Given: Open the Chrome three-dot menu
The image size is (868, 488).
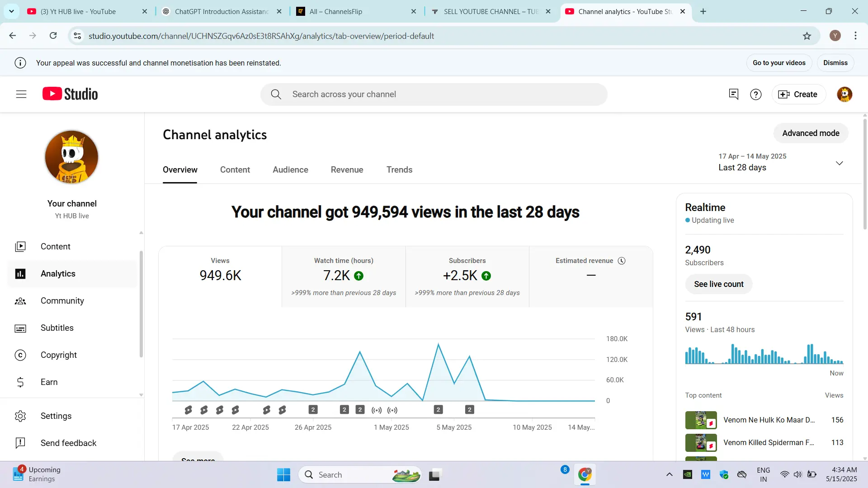Looking at the screenshot, I should coord(855,36).
